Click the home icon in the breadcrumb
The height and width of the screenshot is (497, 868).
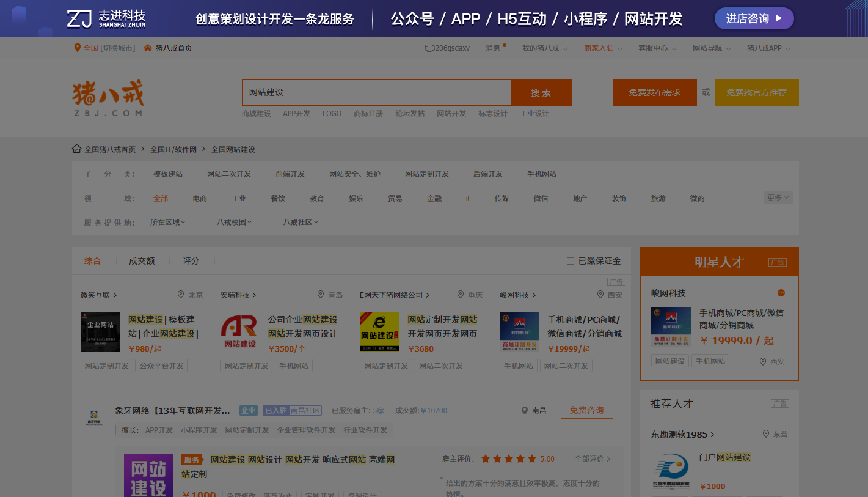77,149
